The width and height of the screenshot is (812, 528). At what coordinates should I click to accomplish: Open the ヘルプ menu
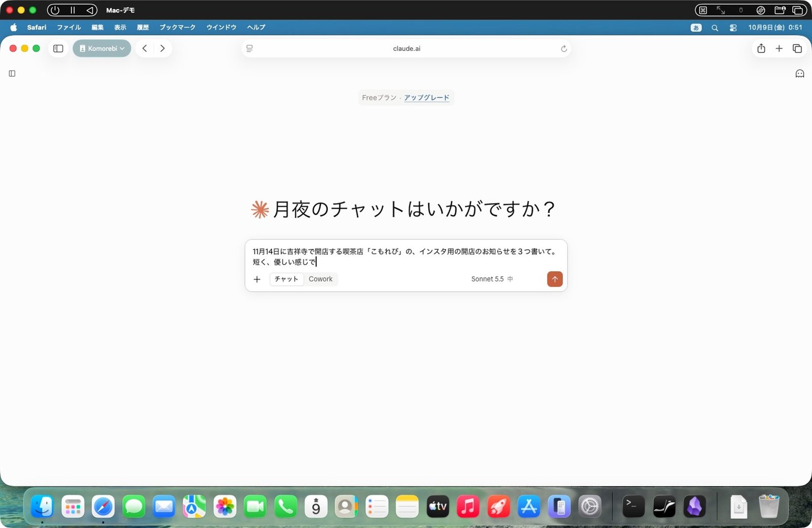tap(256, 27)
